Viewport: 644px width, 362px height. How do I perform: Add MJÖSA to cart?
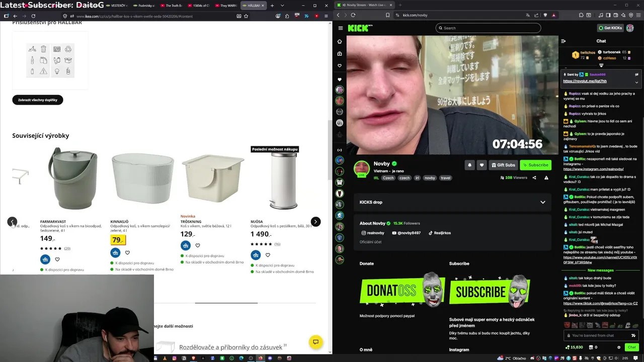[256, 255]
